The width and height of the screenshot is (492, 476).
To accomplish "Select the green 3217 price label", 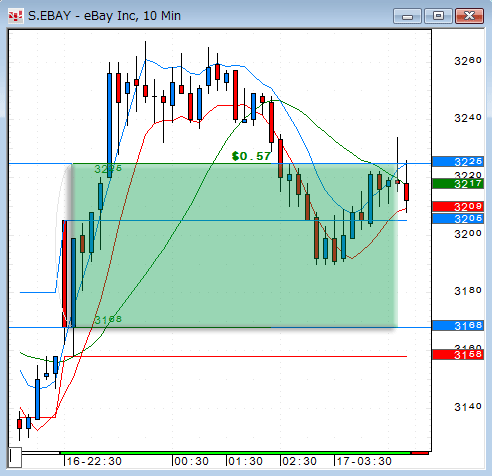I will coord(458,184).
